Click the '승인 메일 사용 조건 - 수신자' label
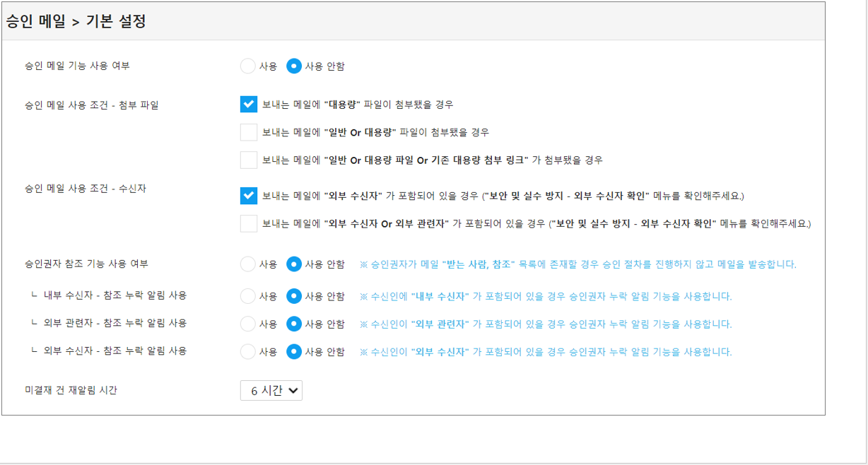Image resolution: width=868 pixels, height=465 pixels. (x=86, y=189)
